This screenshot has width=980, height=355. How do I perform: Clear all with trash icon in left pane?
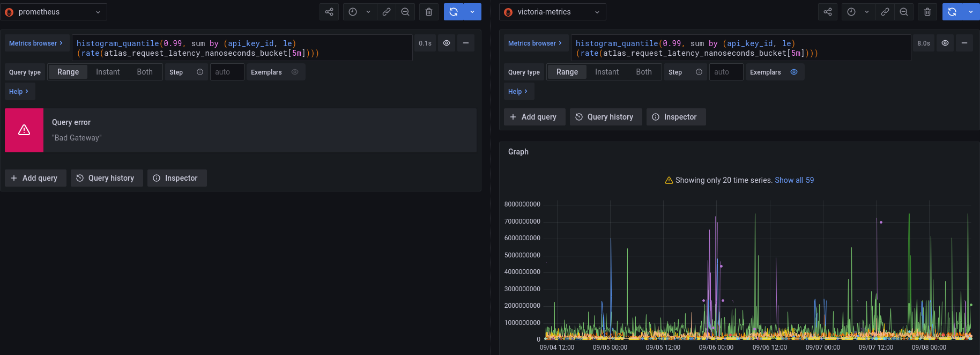pyautogui.click(x=429, y=12)
